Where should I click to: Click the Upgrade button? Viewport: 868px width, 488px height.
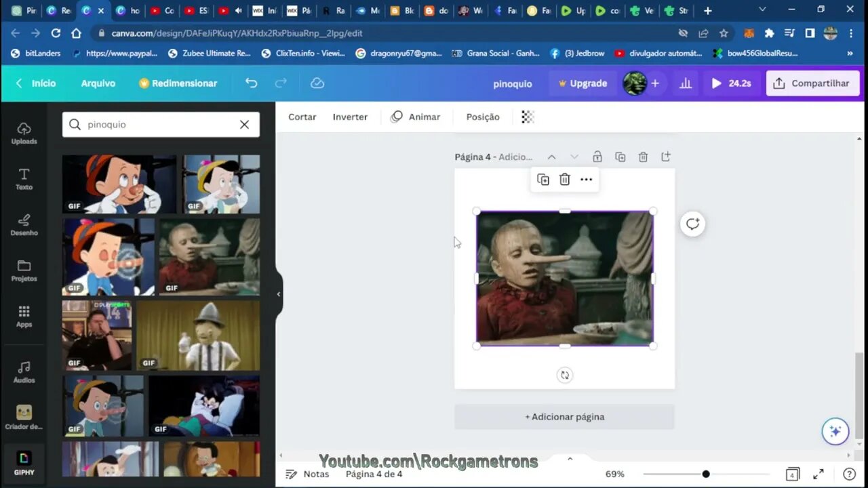pos(583,83)
